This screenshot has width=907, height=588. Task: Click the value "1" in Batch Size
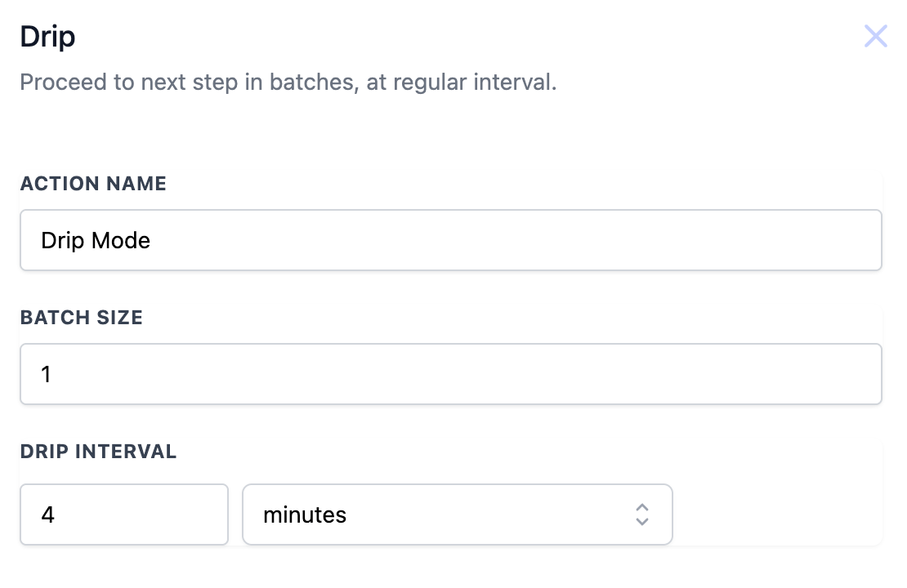pos(46,374)
